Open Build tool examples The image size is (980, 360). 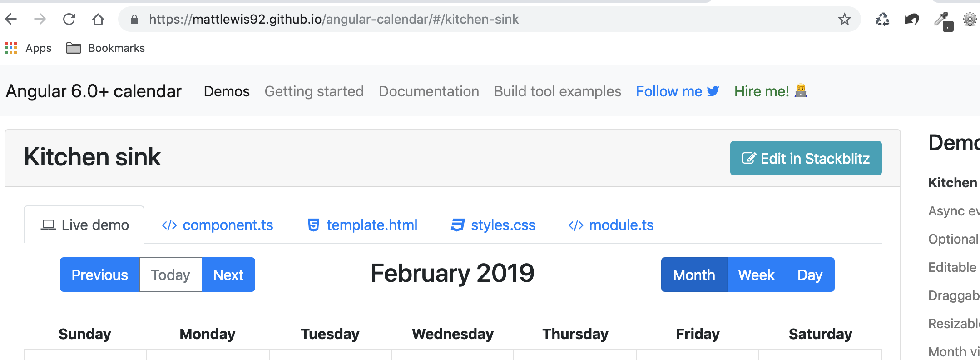(558, 91)
